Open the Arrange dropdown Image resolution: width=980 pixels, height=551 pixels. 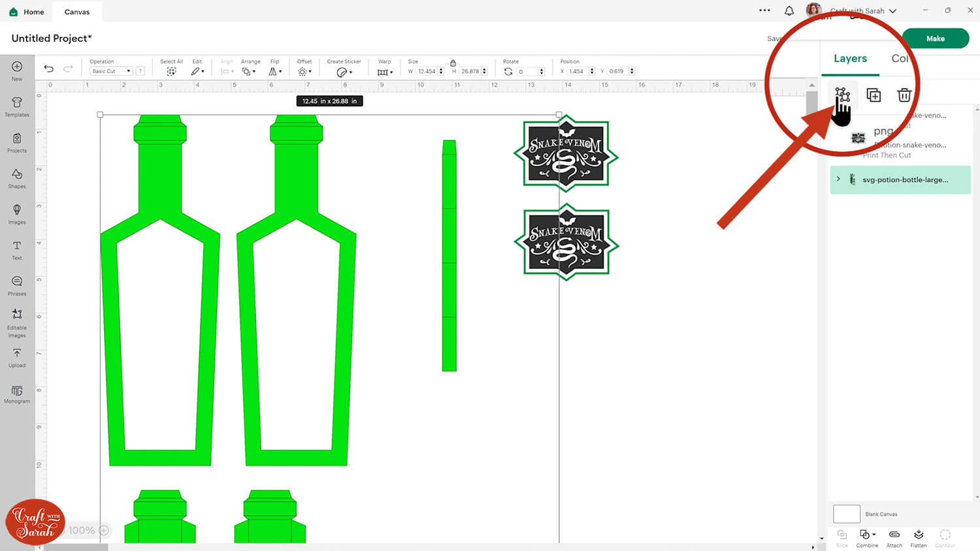pos(249,71)
